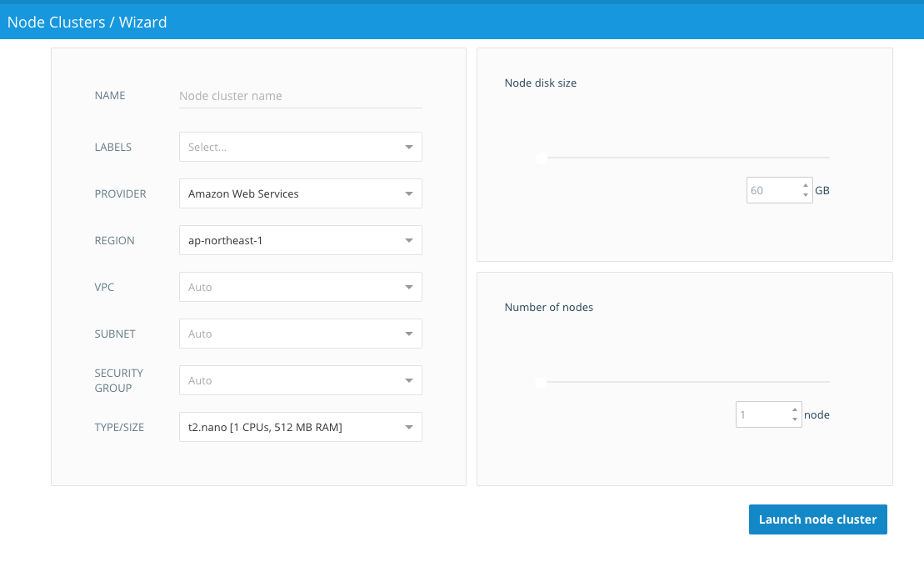
Task: Click the Launch node cluster button
Action: 818,519
